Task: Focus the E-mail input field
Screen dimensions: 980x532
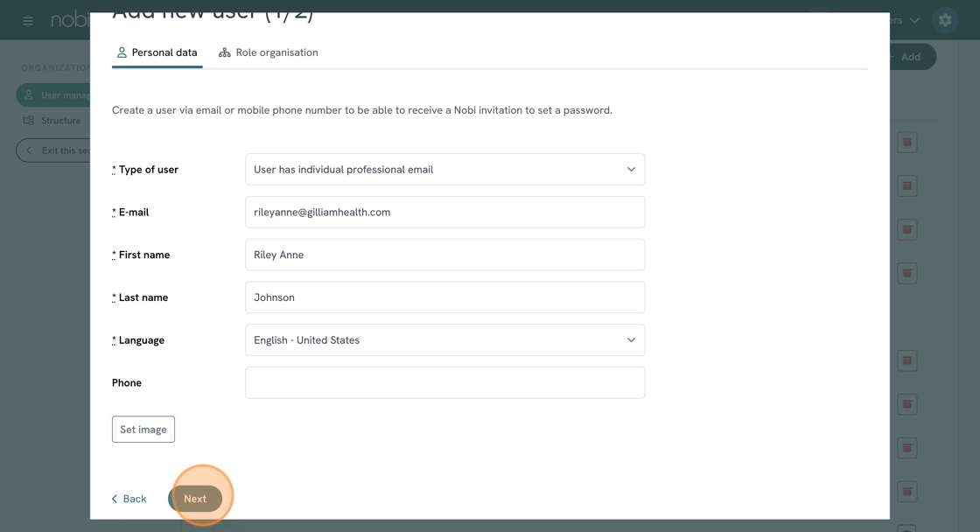Action: pos(444,213)
